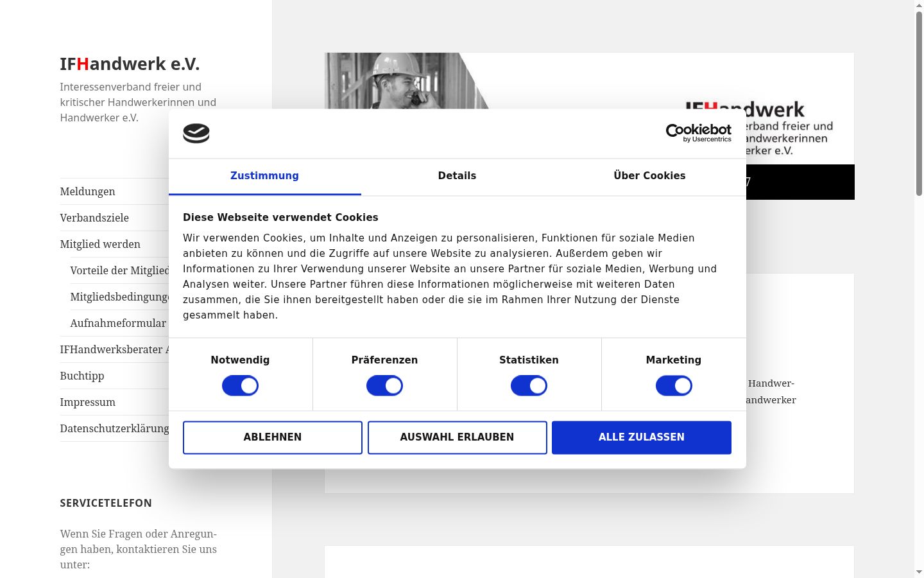Open the Cookiebot by Usercentrics link
Screen dimensions: 924x578
point(698,133)
